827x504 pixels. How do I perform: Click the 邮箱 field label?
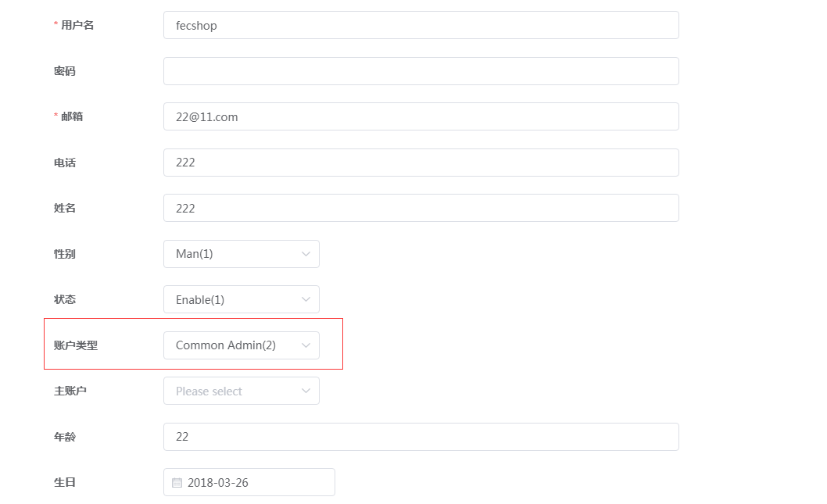(72, 116)
